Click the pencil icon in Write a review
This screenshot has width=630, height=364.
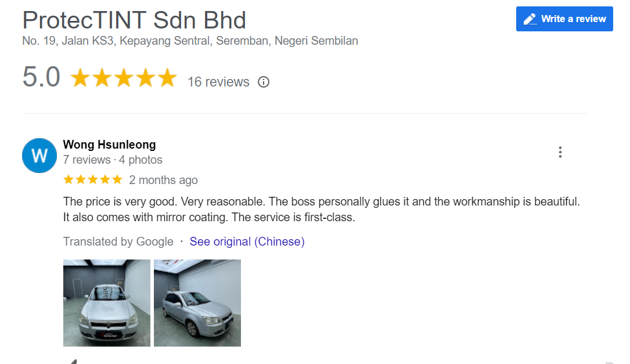coord(530,19)
